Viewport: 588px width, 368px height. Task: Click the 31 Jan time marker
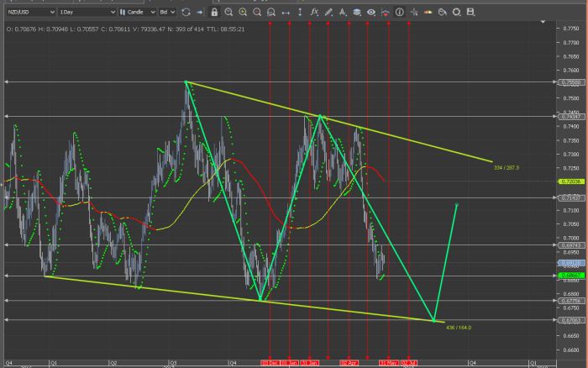[x=309, y=363]
